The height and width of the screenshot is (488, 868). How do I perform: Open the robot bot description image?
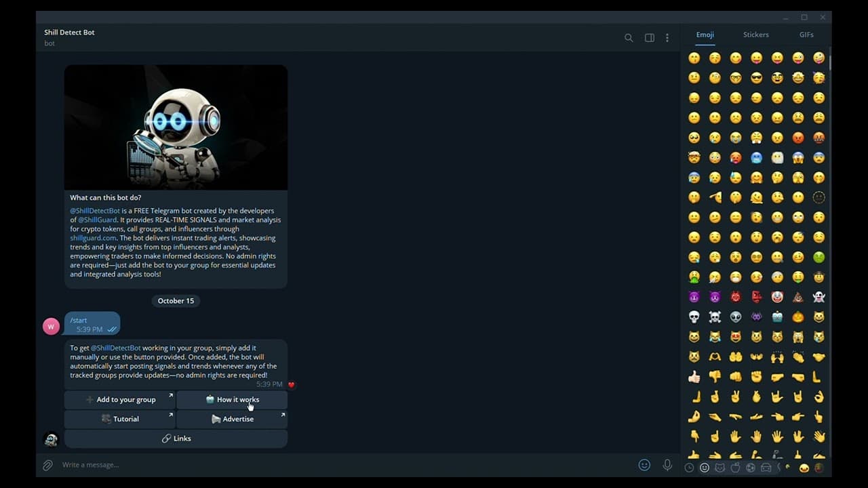point(176,127)
